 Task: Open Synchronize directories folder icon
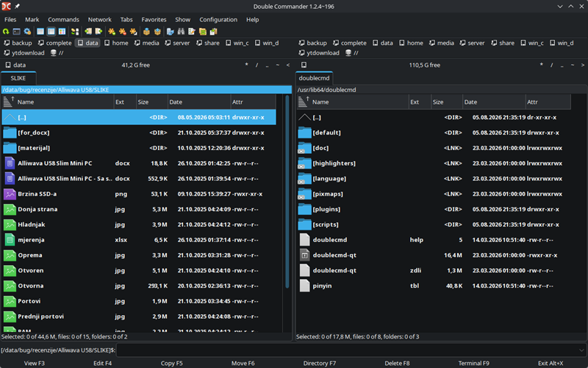pos(203,32)
